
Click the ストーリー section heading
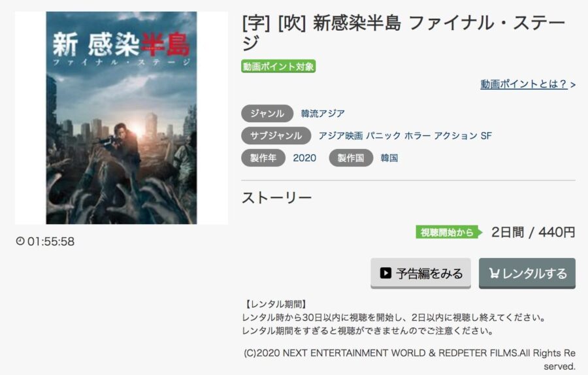tap(277, 197)
